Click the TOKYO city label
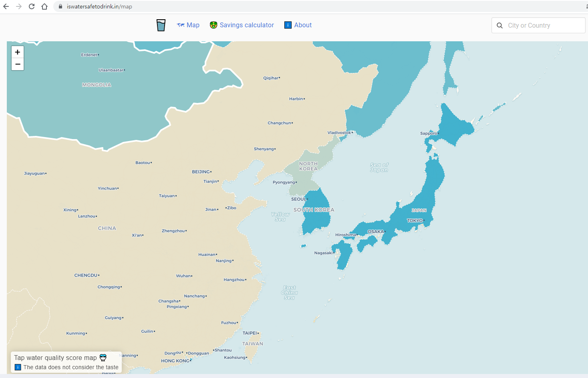The height and width of the screenshot is (378, 588). tap(415, 220)
